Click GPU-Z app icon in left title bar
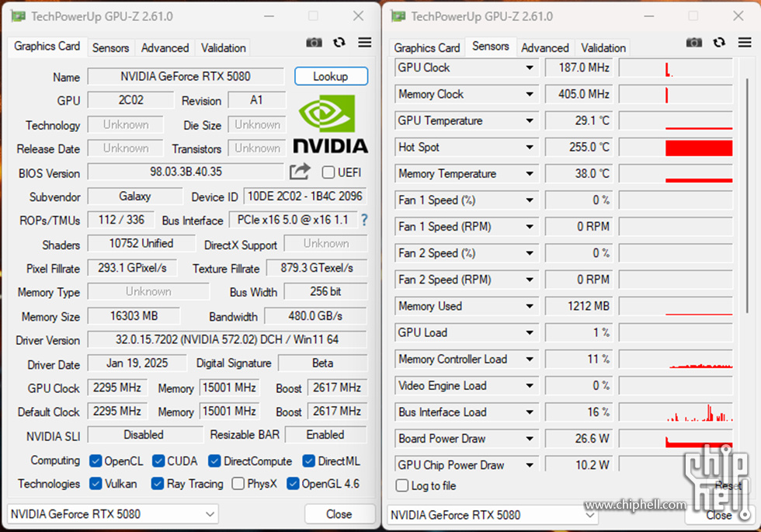Image resolution: width=761 pixels, height=532 pixels. click(x=19, y=16)
